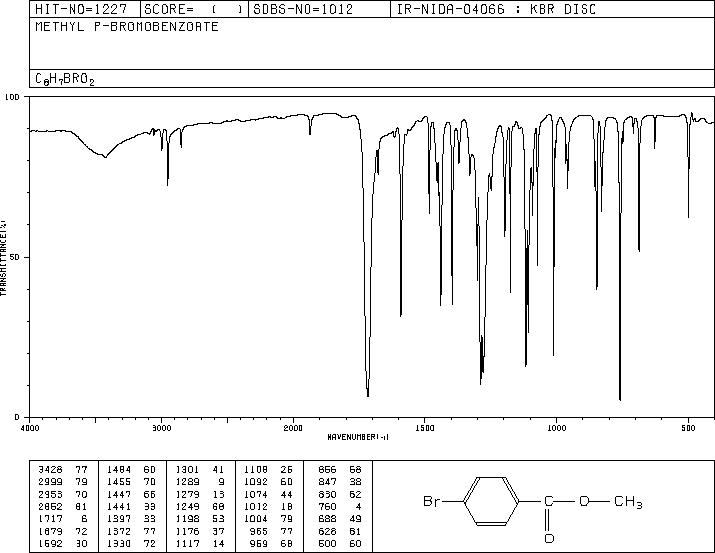Image resolution: width=715 pixels, height=553 pixels.
Task: Click the Br atom in structure
Action: pos(431,501)
